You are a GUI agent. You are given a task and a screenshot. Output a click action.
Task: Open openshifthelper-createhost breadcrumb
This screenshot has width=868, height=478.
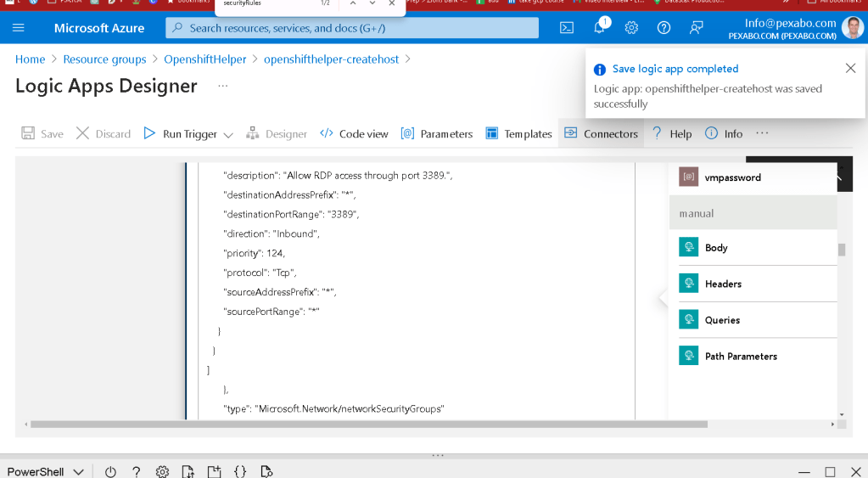[x=331, y=59]
